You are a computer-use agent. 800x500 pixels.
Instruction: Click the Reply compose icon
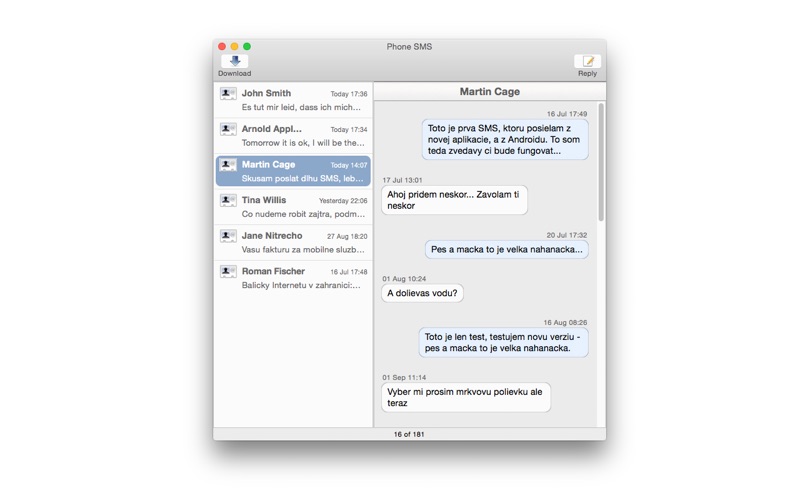pos(587,61)
